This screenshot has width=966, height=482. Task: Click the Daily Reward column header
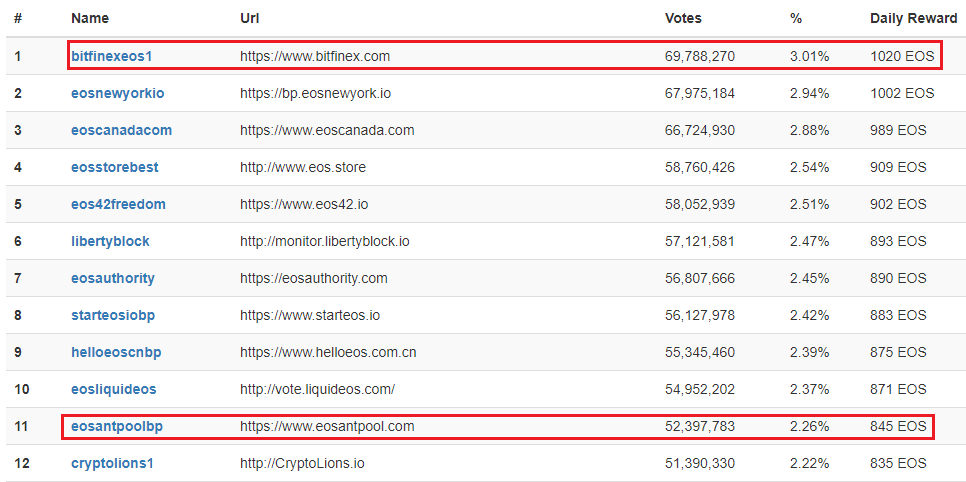tap(913, 18)
